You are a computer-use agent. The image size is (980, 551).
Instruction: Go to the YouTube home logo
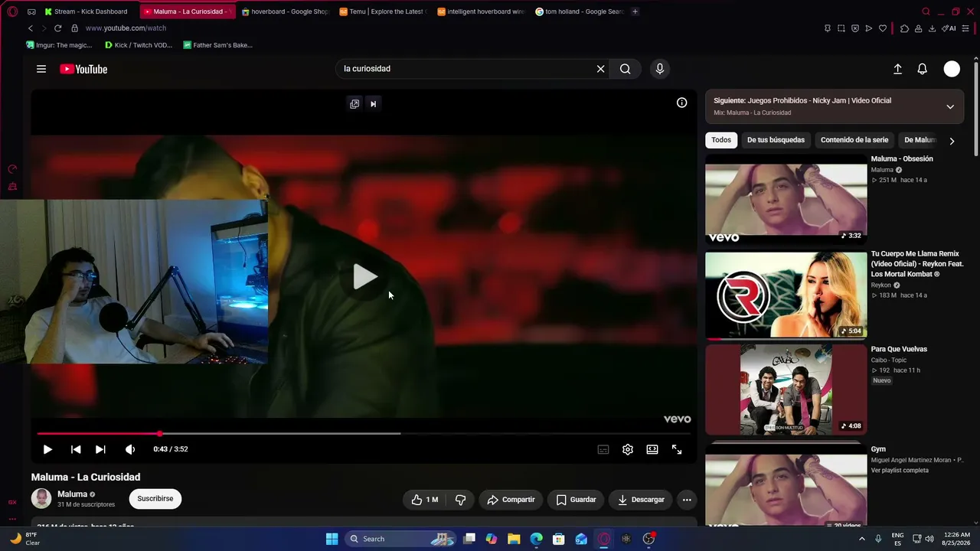[83, 69]
